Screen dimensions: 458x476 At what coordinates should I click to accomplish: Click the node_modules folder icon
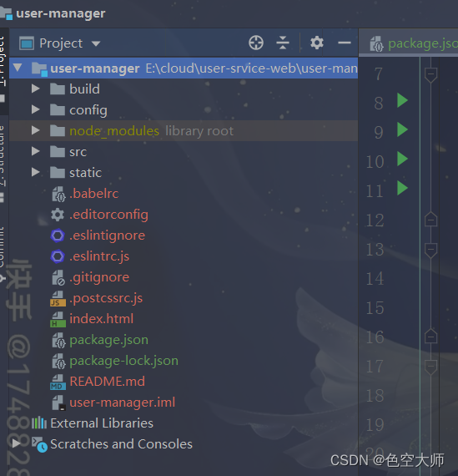[x=58, y=131]
